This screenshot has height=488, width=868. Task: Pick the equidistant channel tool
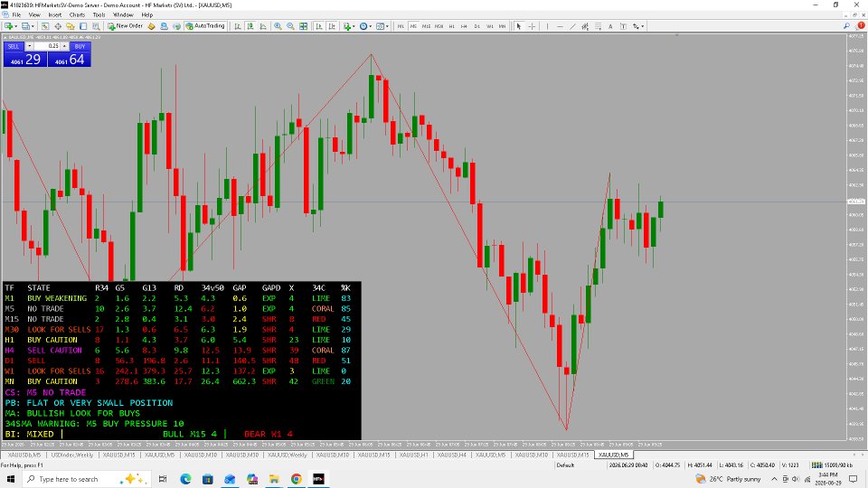click(585, 26)
